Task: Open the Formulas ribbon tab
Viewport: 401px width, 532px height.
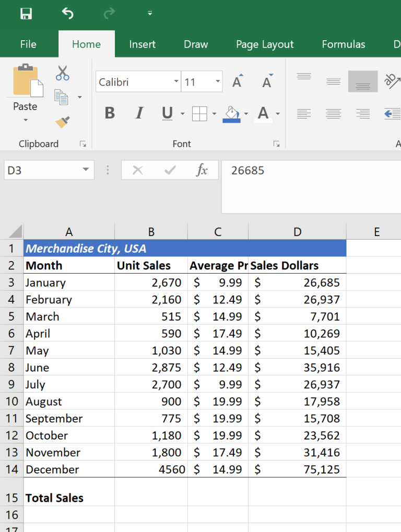Action: (344, 44)
